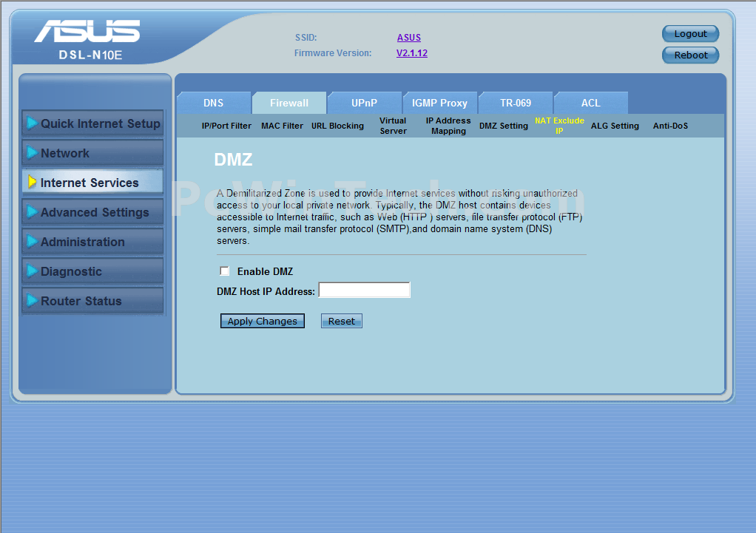
Task: Click the arrow icon beside Administration
Action: pos(32,241)
